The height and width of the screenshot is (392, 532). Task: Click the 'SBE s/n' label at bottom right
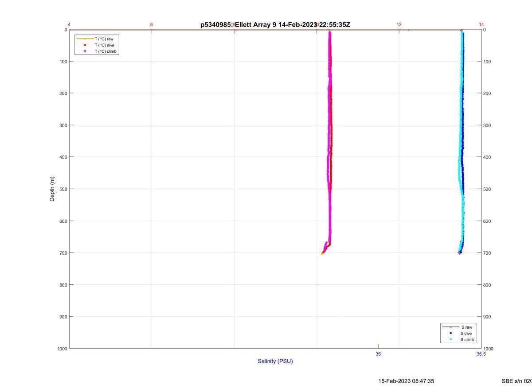[x=517, y=381]
